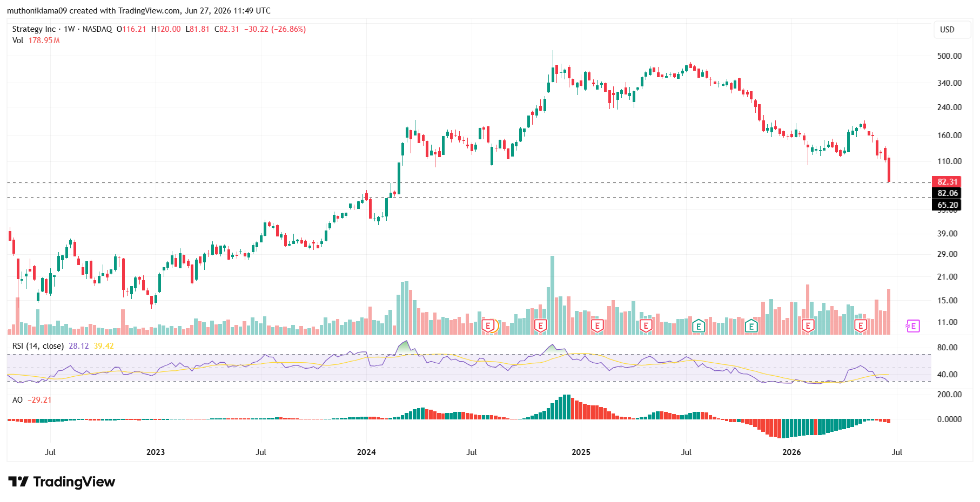The width and height of the screenshot is (980, 502).
Task: Click the 11.00 price axis label
Action: pos(947,322)
